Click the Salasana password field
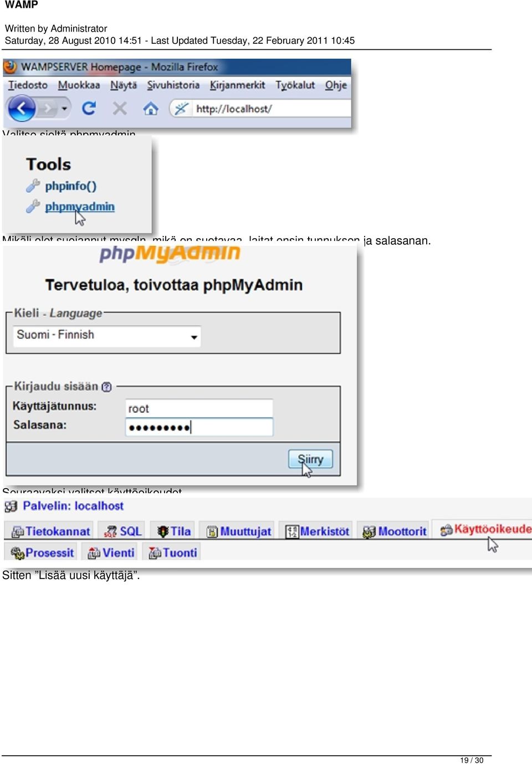 (199, 427)
